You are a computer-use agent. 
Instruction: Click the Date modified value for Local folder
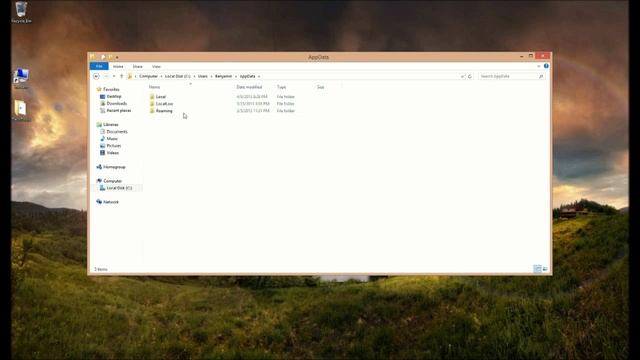tap(252, 97)
